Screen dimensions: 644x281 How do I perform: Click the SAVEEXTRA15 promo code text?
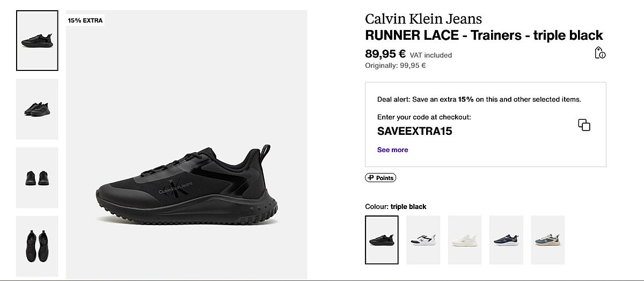point(415,131)
